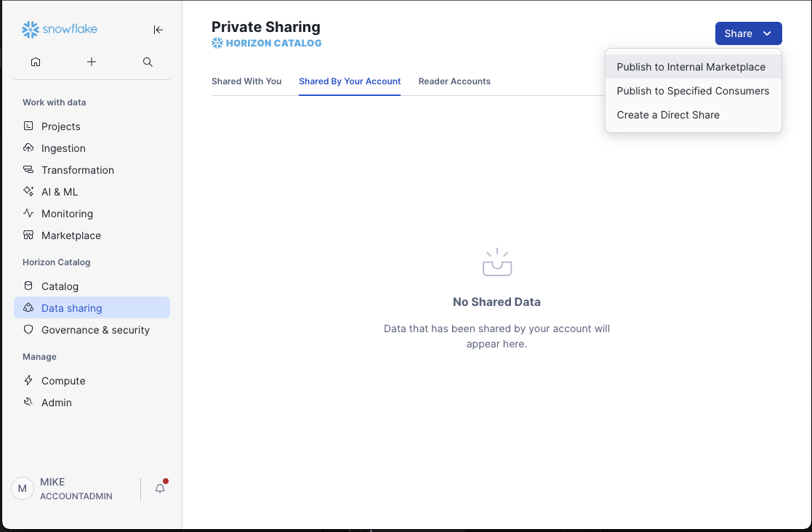Viewport: 812px width, 532px height.
Task: Click the Monitoring pulse icon
Action: tap(28, 213)
